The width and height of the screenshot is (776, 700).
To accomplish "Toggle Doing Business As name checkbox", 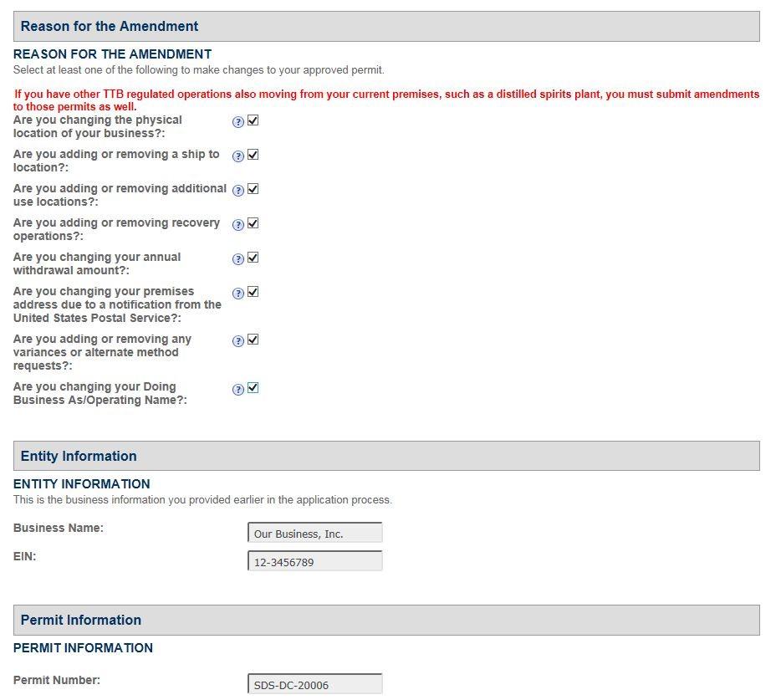I will 253,388.
